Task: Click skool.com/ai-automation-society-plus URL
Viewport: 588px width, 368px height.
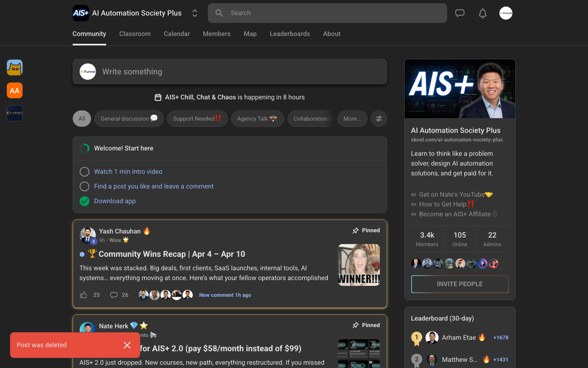Action: (x=457, y=140)
